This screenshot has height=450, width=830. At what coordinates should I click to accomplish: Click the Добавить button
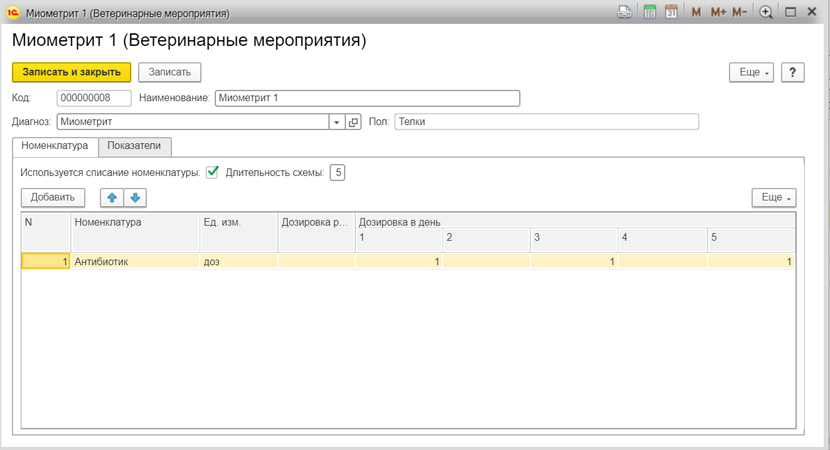point(53,197)
